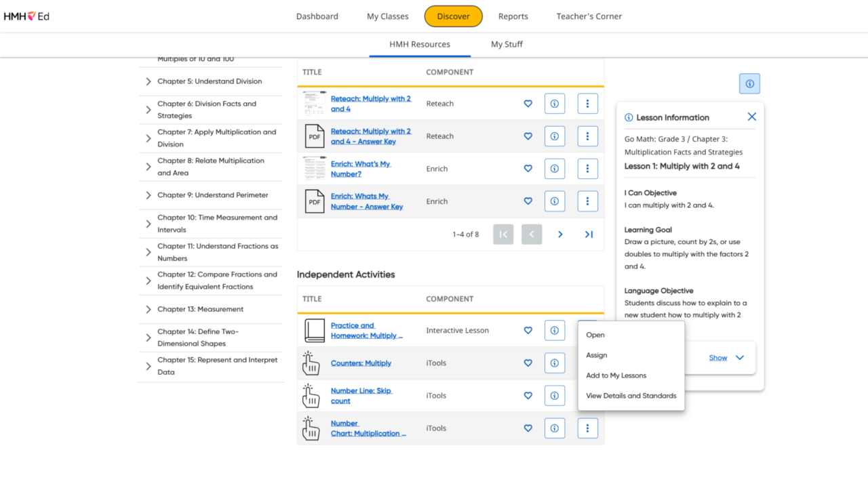Image resolution: width=868 pixels, height=488 pixels.
Task: Click the PDF thumbnail for Enrich Answer Key
Action: [x=314, y=201]
